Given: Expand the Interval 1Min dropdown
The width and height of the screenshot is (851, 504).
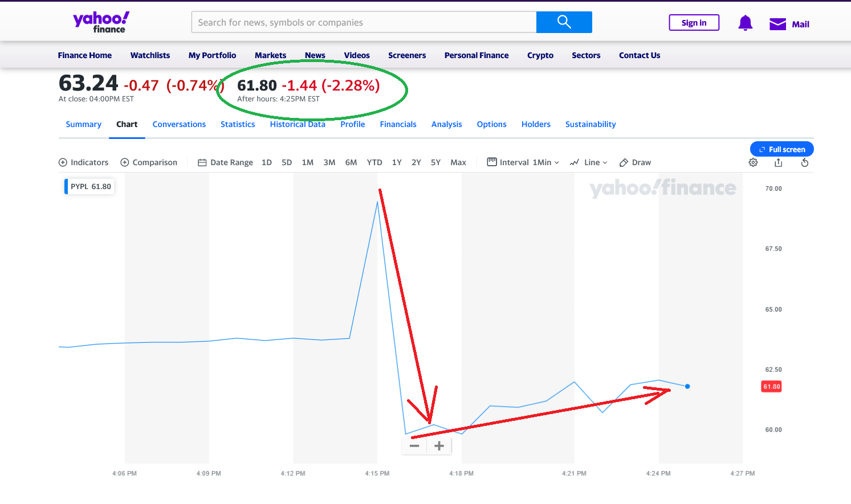Looking at the screenshot, I should pos(523,162).
